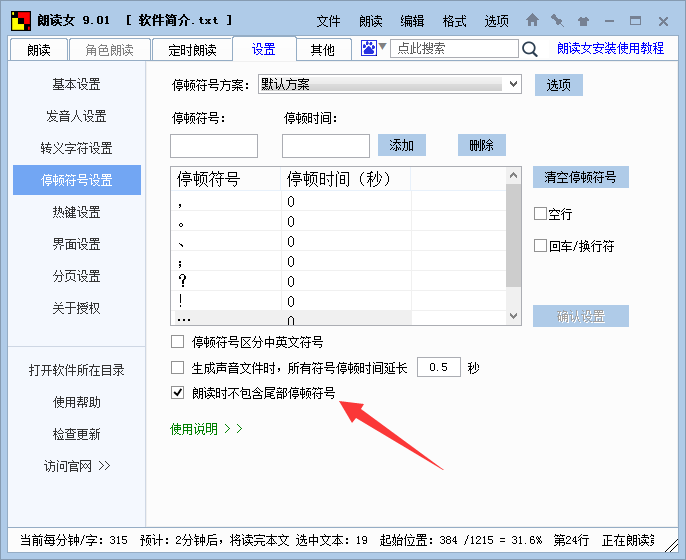Select 界面设置 in the sidebar

77,244
